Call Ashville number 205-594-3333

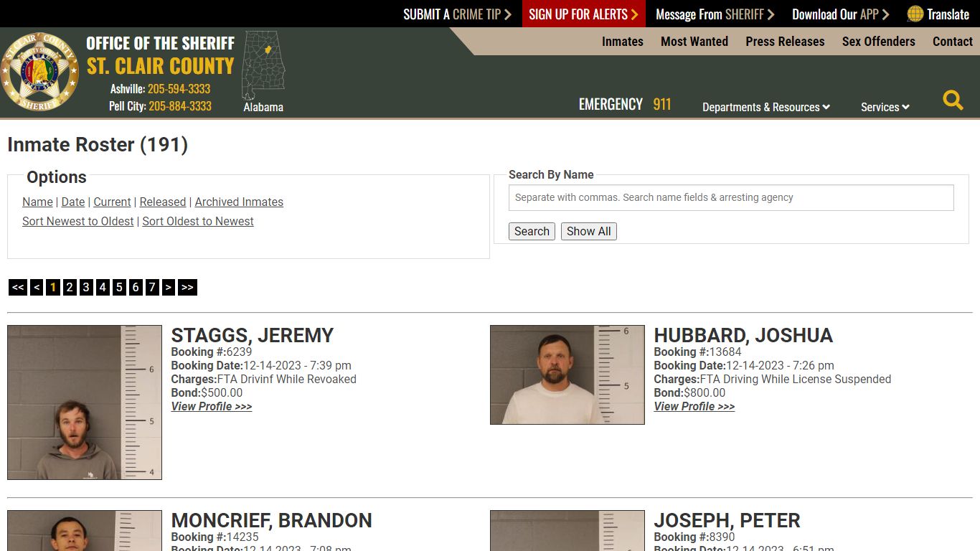coord(179,89)
